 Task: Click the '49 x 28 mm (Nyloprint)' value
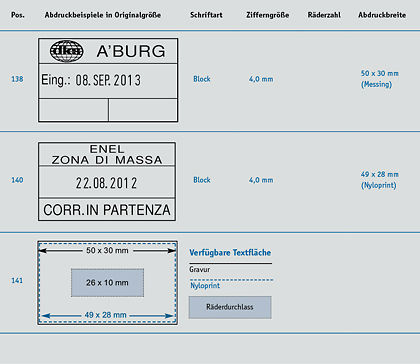(x=379, y=180)
